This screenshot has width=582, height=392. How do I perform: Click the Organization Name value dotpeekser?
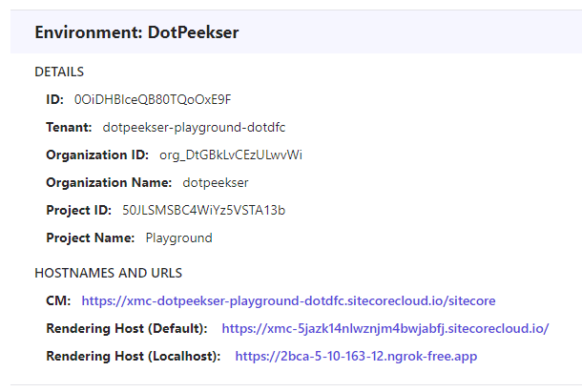216,182
